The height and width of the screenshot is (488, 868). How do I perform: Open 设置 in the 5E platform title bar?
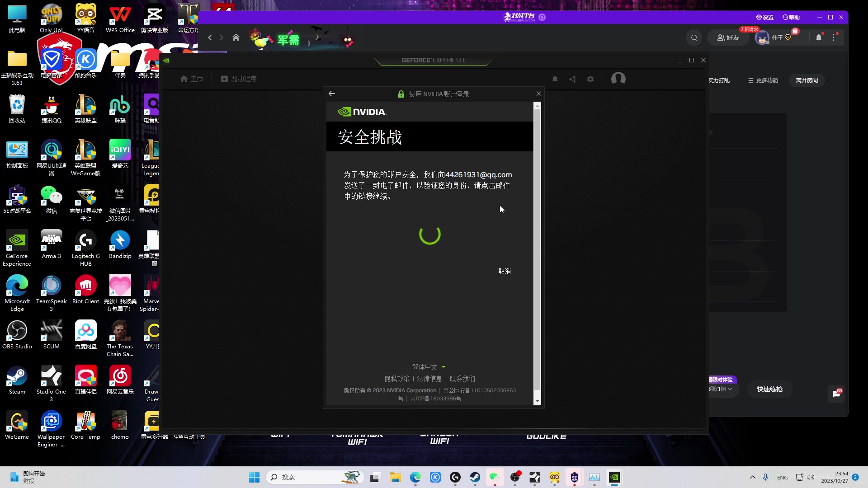765,17
